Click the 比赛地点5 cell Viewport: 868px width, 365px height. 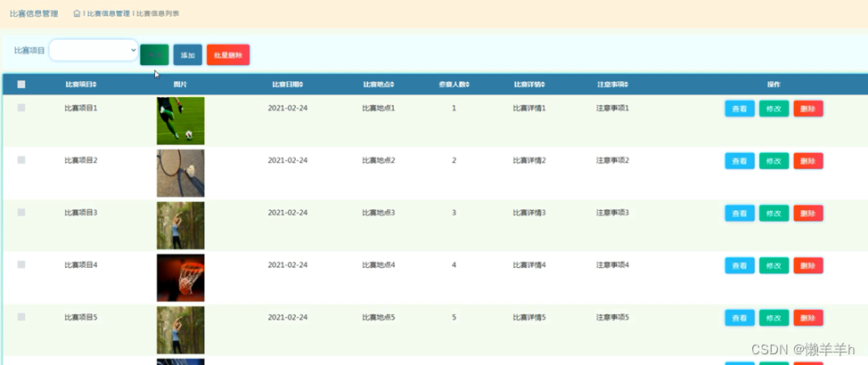[x=379, y=318]
